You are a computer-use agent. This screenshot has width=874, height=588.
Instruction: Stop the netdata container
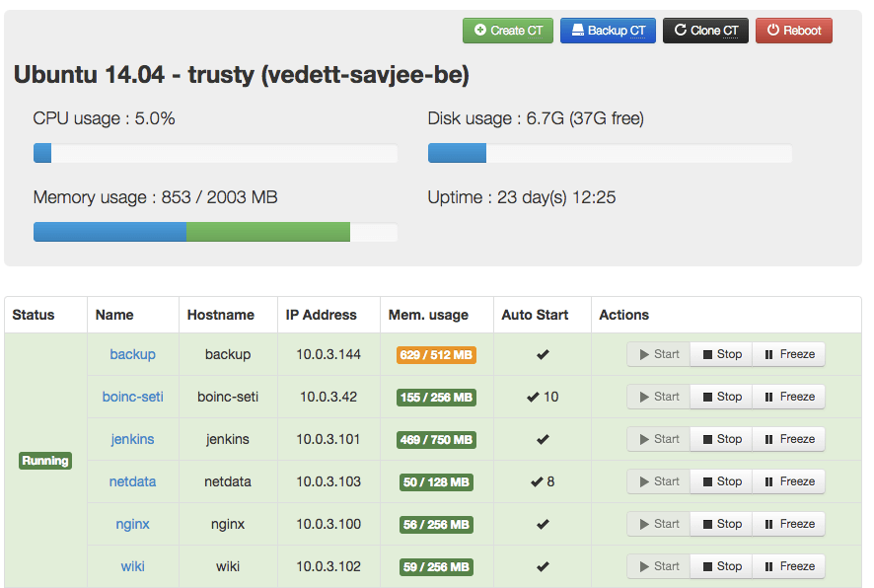click(x=721, y=481)
